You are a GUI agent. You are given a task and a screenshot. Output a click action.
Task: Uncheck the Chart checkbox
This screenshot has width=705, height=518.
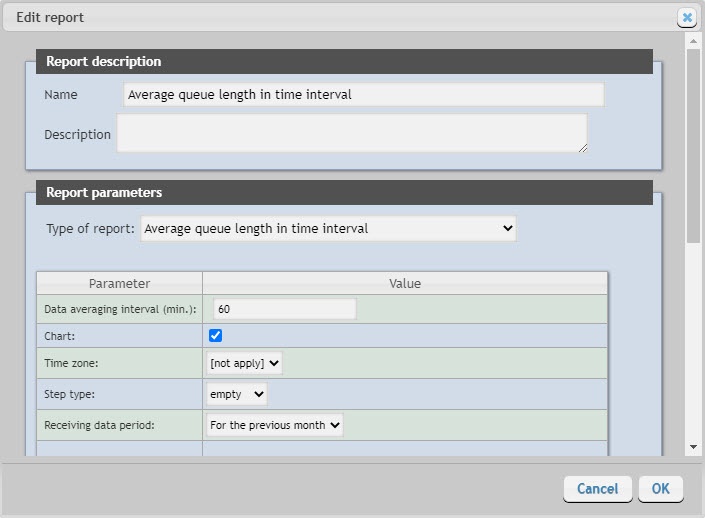(x=215, y=336)
